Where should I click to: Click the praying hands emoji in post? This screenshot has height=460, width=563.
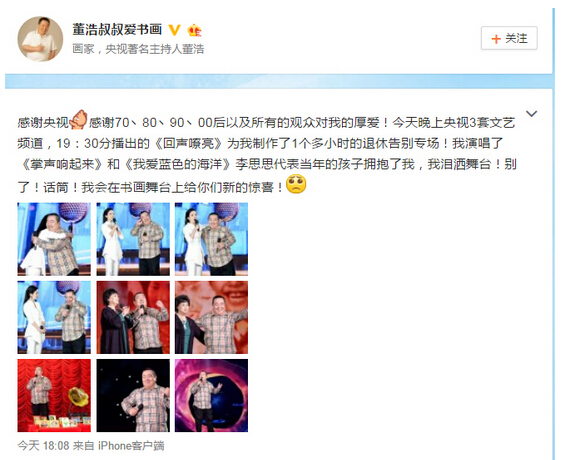[78, 120]
